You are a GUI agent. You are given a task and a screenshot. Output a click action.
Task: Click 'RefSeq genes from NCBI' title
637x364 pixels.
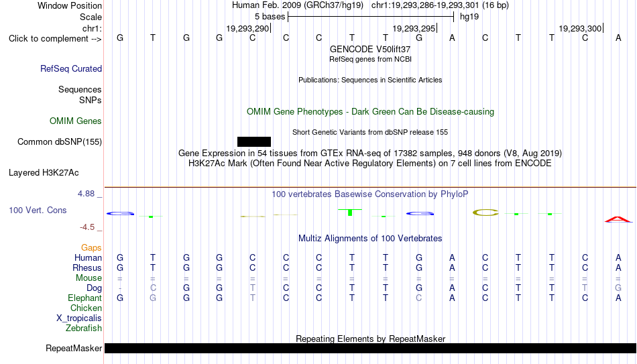pyautogui.click(x=371, y=59)
